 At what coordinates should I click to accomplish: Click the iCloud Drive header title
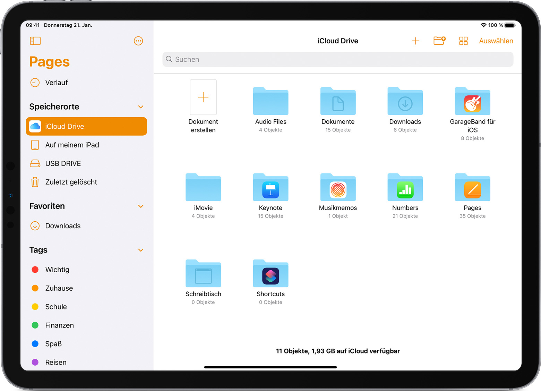click(x=338, y=41)
